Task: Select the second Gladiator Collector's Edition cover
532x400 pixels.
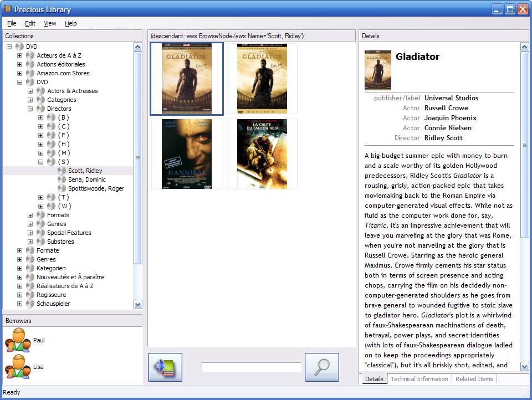Action: tap(262, 79)
